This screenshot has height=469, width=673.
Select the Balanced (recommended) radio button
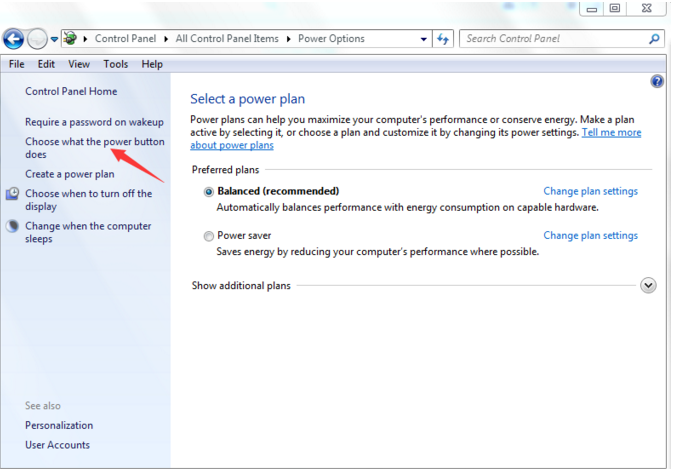[209, 192]
